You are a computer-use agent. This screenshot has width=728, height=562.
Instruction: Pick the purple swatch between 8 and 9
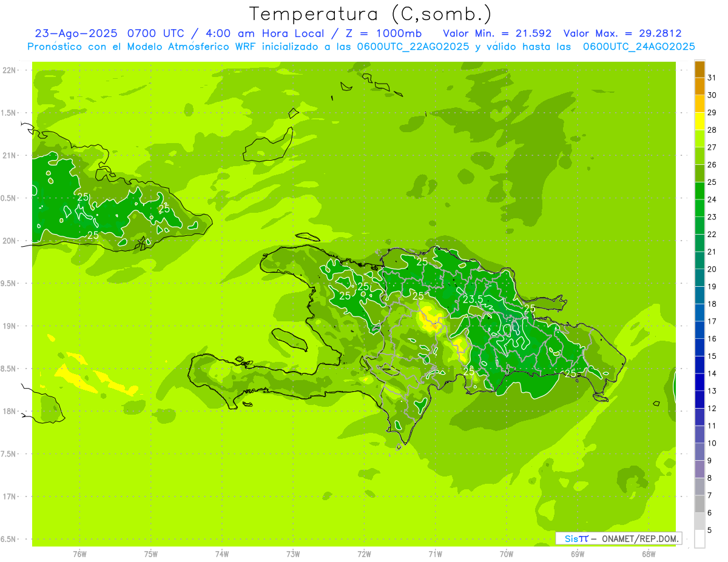(x=699, y=470)
